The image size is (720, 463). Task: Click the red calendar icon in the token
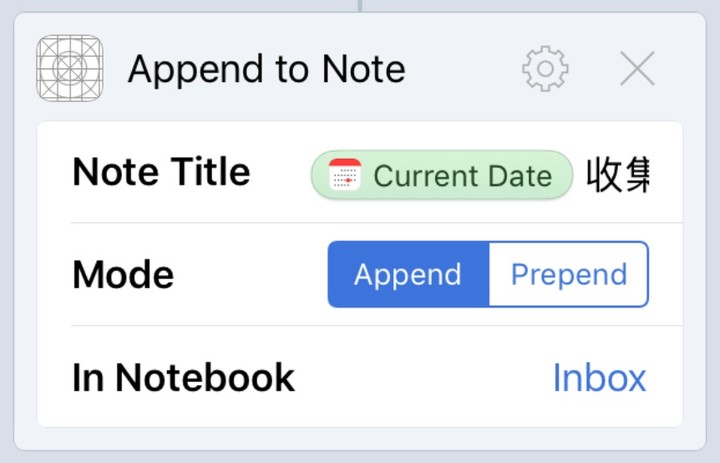tap(345, 175)
